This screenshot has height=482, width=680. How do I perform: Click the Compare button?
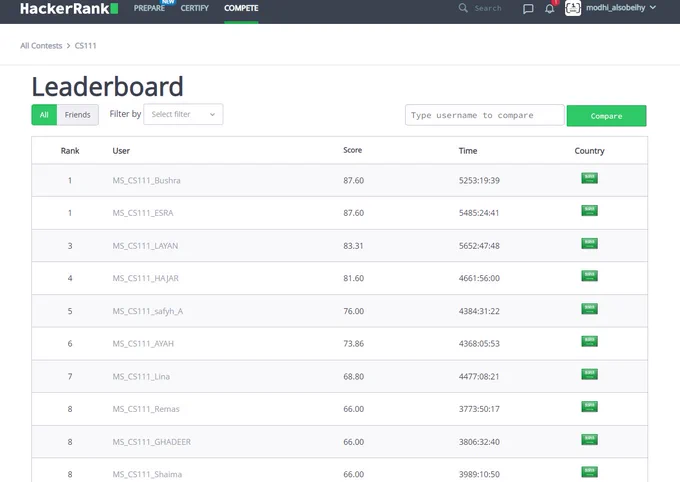pyautogui.click(x=606, y=116)
